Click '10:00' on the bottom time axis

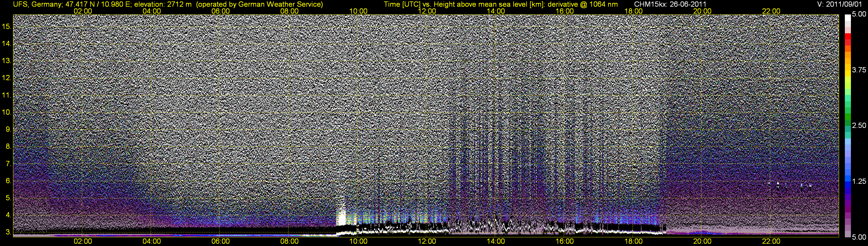click(358, 241)
